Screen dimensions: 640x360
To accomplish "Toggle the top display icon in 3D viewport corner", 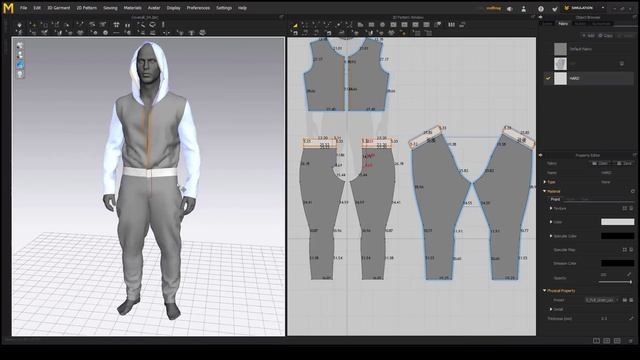I will pyautogui.click(x=20, y=45).
